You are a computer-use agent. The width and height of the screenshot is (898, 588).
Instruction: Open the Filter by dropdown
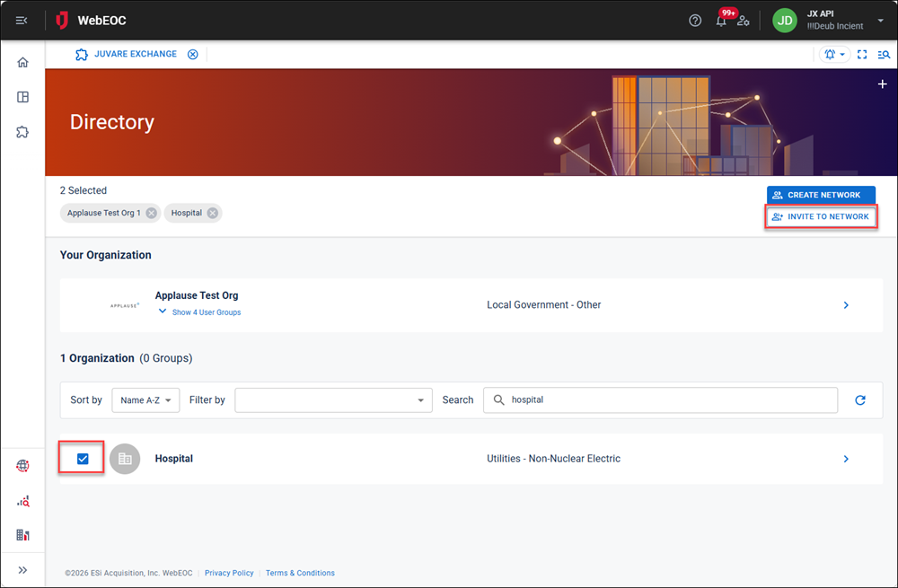333,400
